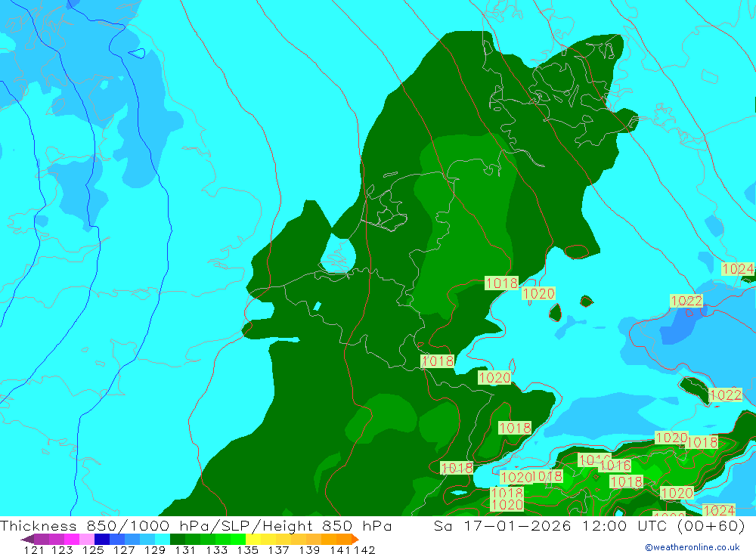Click the upper 1022 isobar label near the blue patch
The width and height of the screenshot is (756, 554).
pos(686,301)
